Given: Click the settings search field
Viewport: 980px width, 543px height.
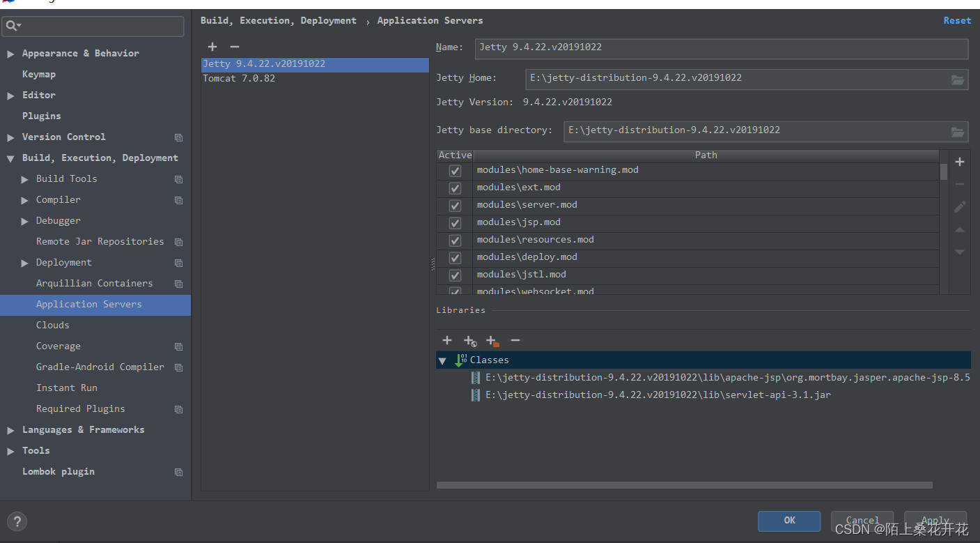Looking at the screenshot, I should [93, 26].
